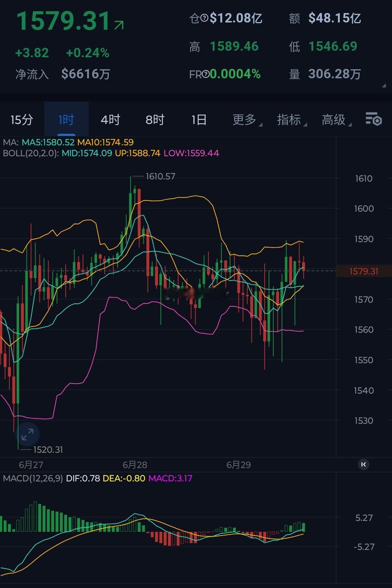Tap the 净流入 $6616万 net inflow
This screenshot has width=392, height=588.
63,74
